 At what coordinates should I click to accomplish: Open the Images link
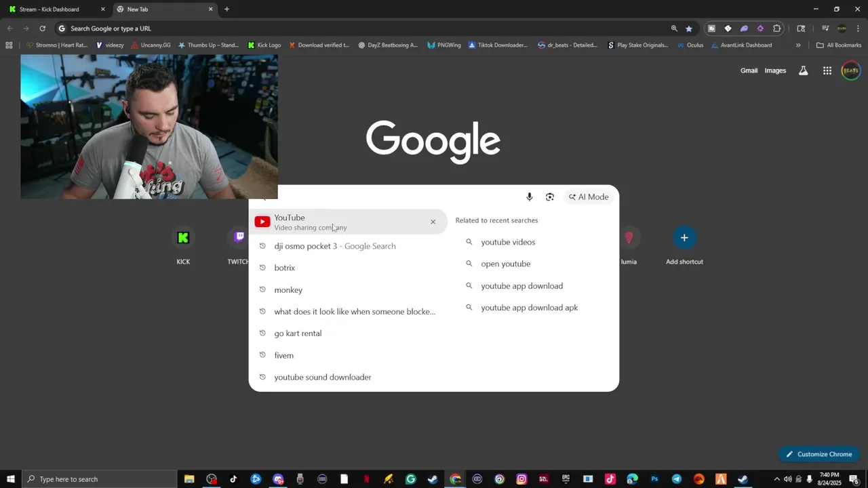tap(775, 70)
